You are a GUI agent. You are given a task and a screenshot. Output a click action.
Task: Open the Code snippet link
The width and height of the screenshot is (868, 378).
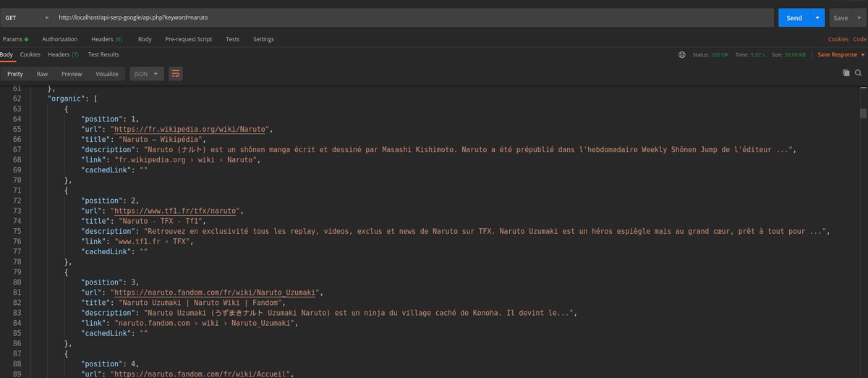tap(859, 39)
